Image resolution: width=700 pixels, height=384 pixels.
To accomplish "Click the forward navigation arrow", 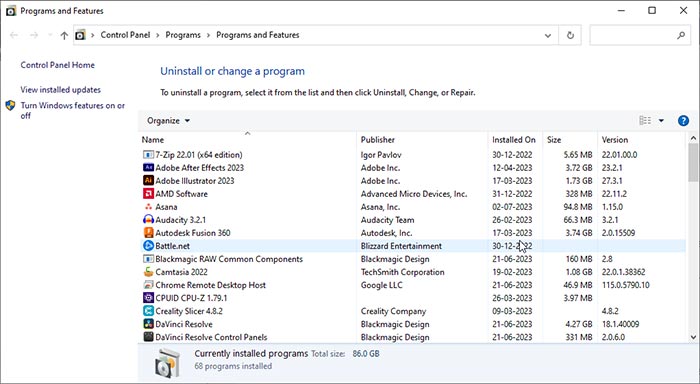I will pyautogui.click(x=34, y=35).
